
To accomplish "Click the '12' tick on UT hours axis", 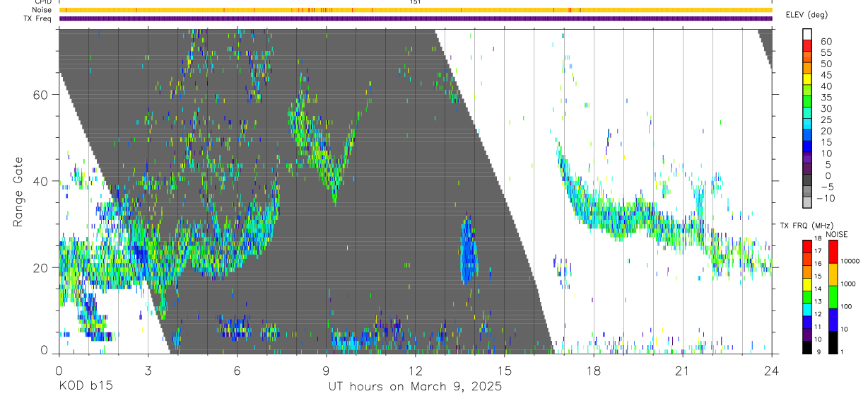I will tap(416, 370).
